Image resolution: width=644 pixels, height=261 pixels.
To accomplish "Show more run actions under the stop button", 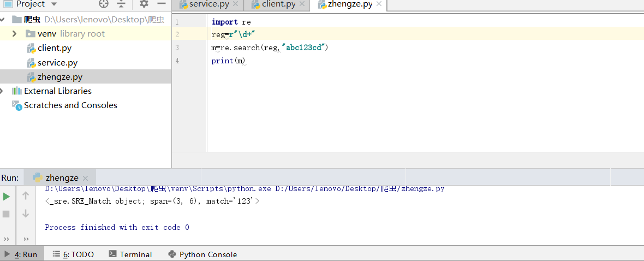I will coord(6,239).
